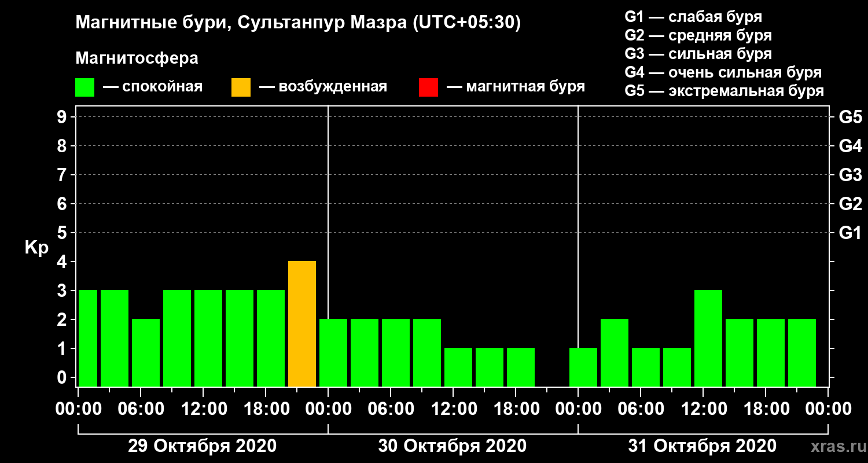Click the '1' label on the Kp axis
The height and width of the screenshot is (463, 868).
coord(63,348)
